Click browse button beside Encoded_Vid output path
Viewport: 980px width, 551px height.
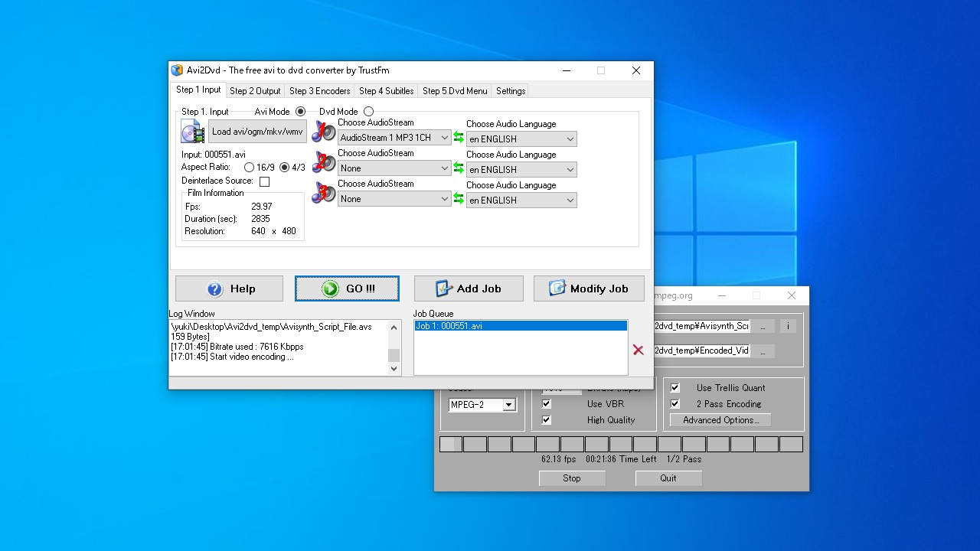click(763, 351)
